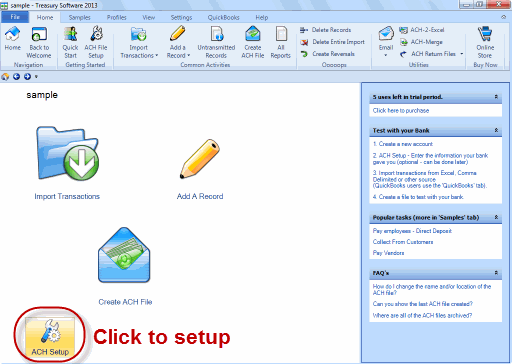This screenshot has height=364, width=512.
Task: Collapse the FAQ's panel
Action: [496, 273]
